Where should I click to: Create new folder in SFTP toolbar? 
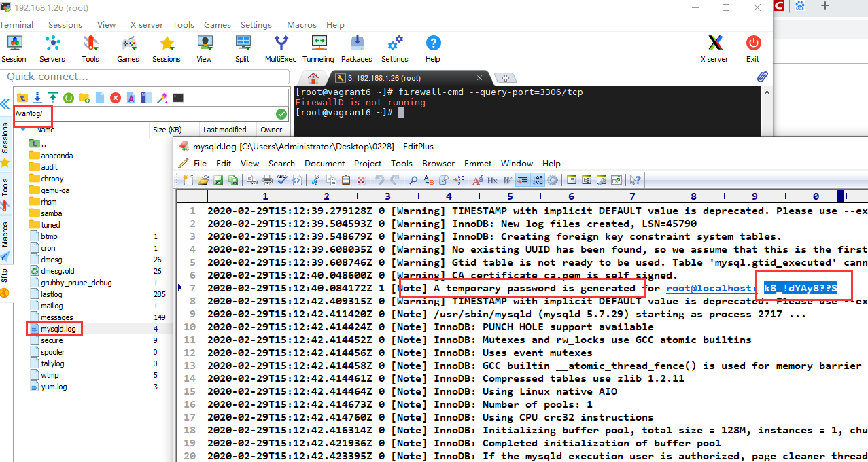pyautogui.click(x=84, y=98)
